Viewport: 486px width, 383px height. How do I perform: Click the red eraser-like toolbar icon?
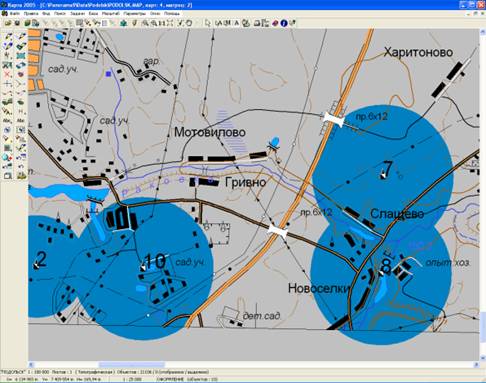(275, 23)
